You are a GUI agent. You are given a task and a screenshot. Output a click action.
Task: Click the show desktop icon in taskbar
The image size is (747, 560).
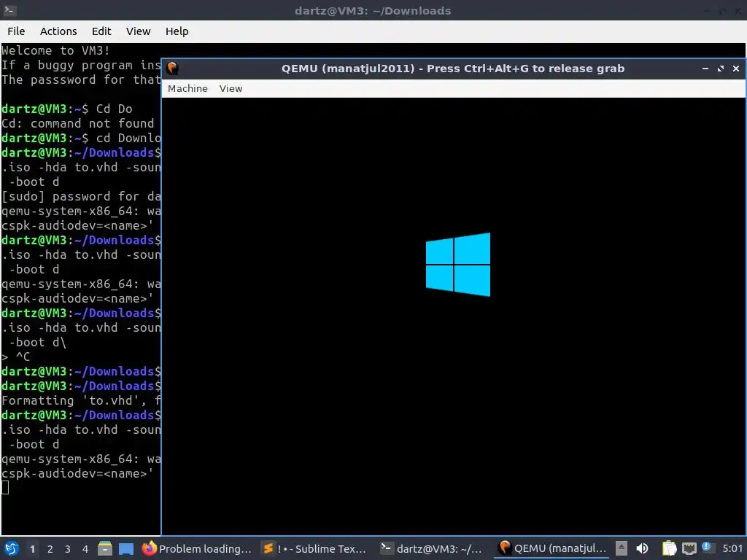point(125,548)
